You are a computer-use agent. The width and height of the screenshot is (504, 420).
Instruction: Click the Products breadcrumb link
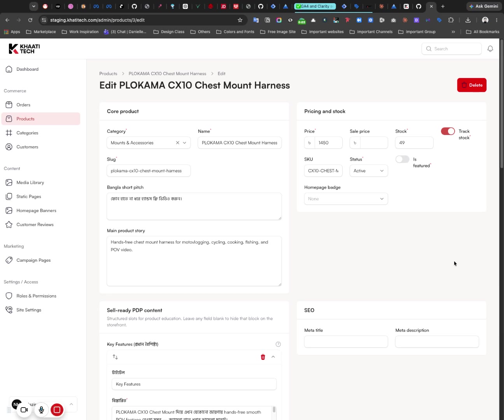pyautogui.click(x=108, y=73)
